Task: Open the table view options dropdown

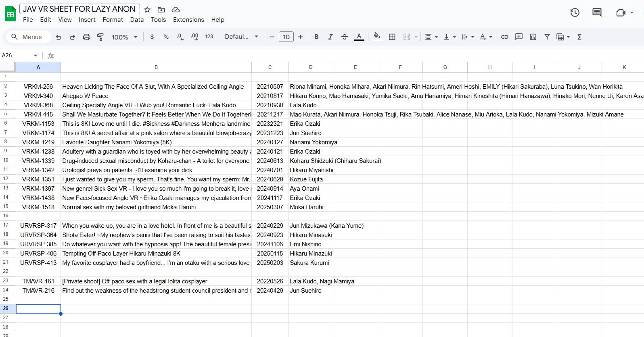Action: (563, 37)
